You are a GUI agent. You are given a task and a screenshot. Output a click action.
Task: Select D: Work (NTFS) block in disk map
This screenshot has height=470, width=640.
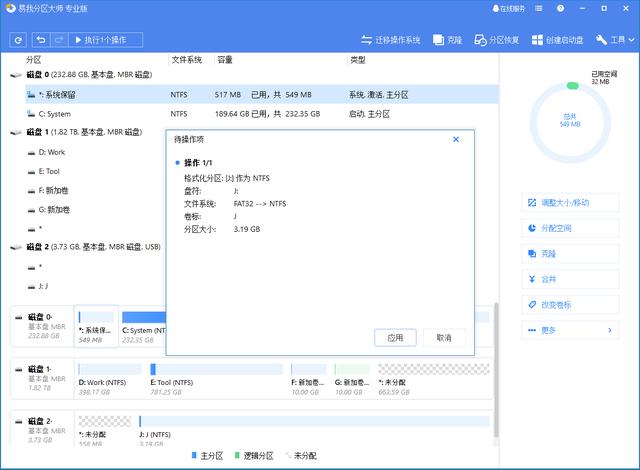pyautogui.click(x=110, y=380)
